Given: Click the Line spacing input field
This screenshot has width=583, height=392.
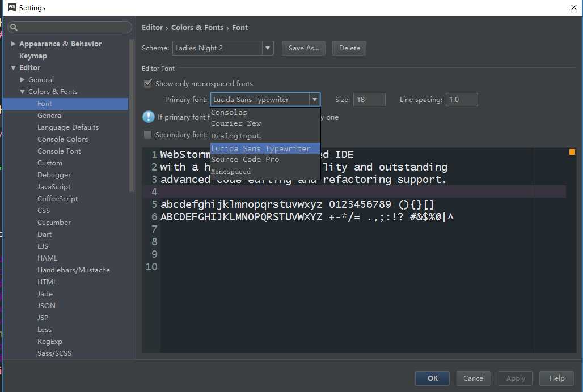Looking at the screenshot, I should coord(462,100).
